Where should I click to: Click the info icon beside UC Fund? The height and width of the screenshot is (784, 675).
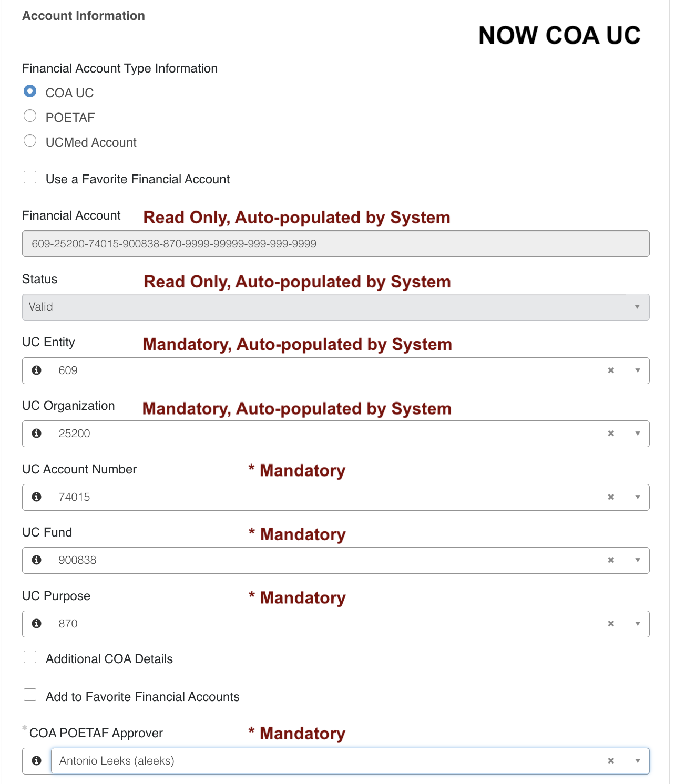click(37, 560)
